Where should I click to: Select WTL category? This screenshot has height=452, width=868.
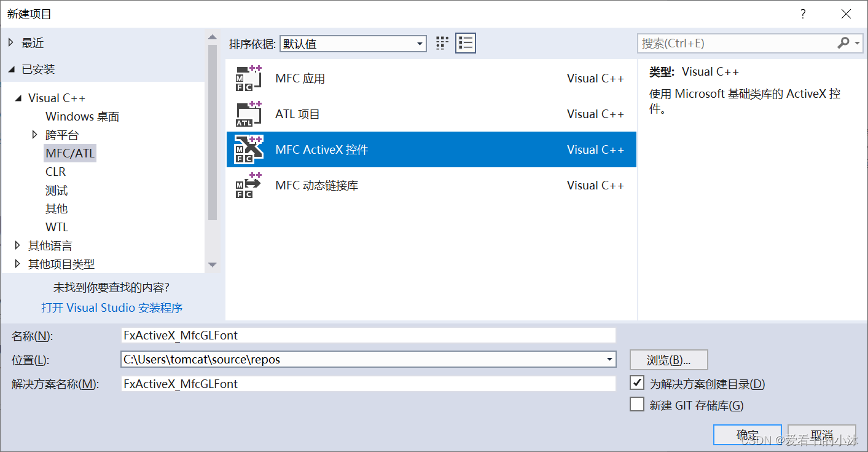(x=57, y=227)
